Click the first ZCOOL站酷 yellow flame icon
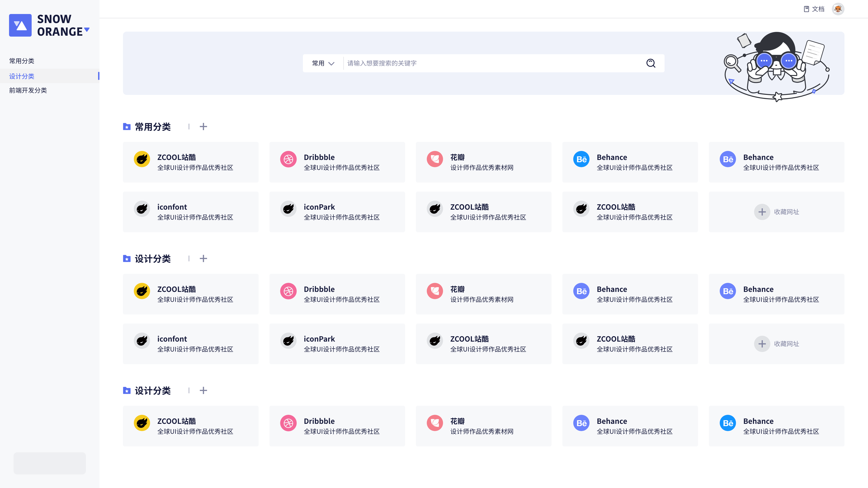Viewport: 868px width, 488px height. (x=142, y=159)
